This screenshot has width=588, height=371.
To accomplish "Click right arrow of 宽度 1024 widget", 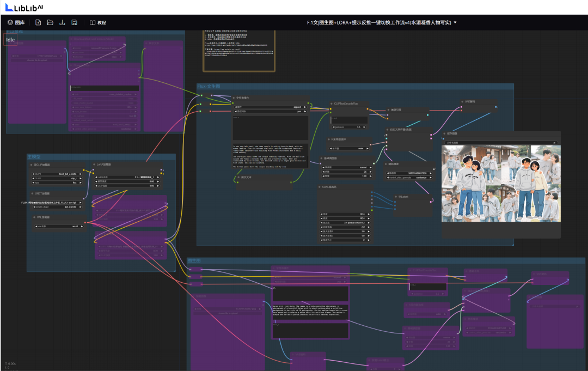I will 368,214.
